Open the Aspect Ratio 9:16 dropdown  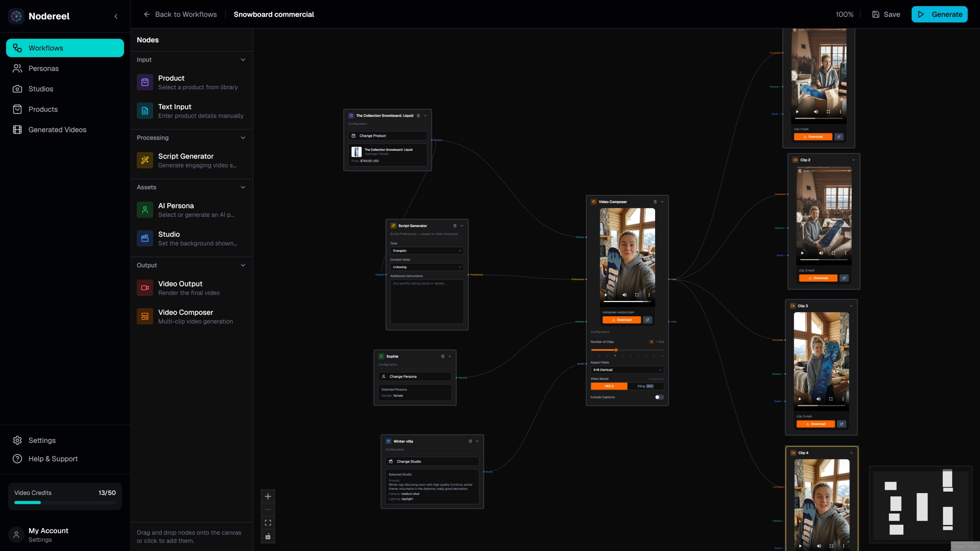click(627, 370)
